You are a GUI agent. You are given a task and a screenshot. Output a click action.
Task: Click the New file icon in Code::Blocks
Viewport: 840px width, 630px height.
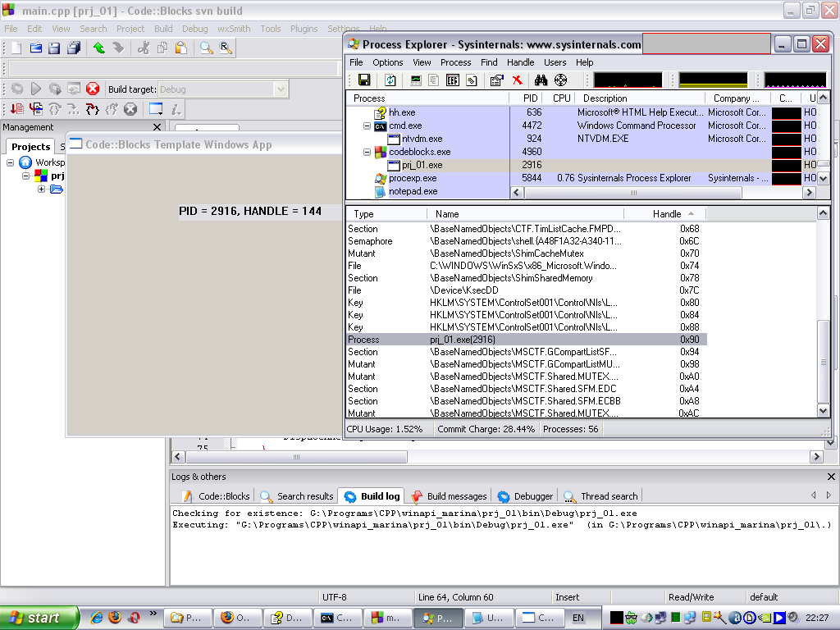pos(16,48)
